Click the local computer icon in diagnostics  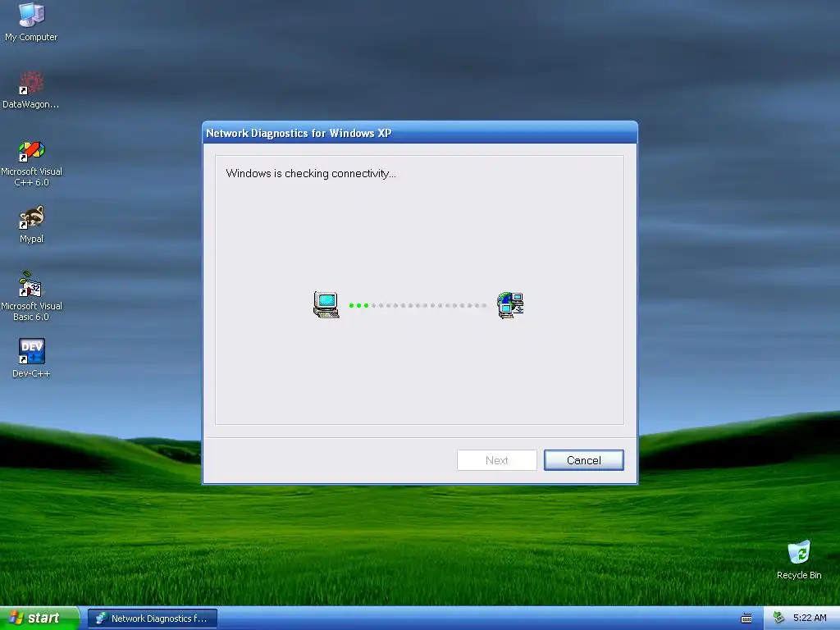coord(326,305)
